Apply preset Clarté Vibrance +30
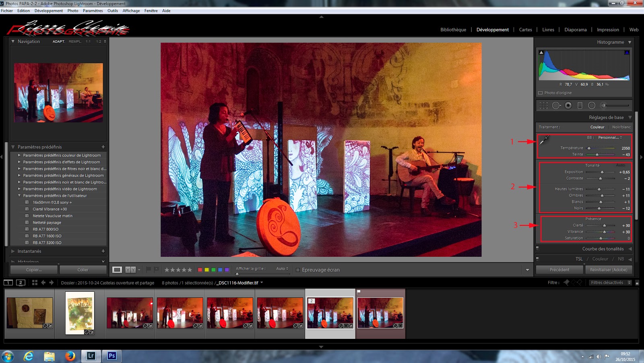 click(50, 209)
